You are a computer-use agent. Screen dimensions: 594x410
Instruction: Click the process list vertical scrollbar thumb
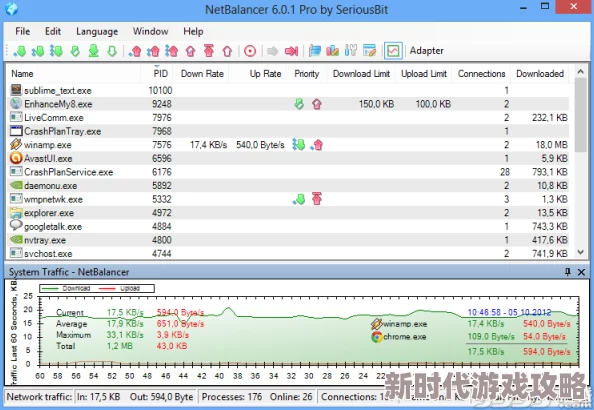point(580,115)
